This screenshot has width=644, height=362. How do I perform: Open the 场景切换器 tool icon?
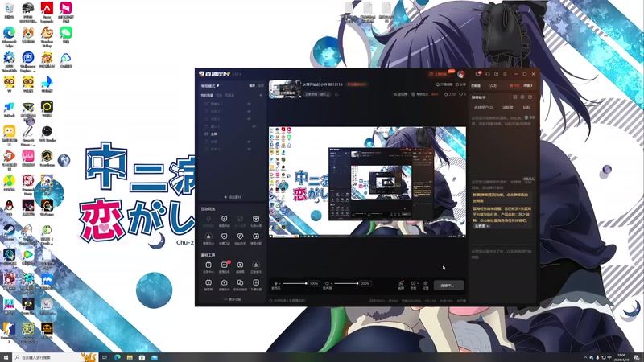[240, 283]
